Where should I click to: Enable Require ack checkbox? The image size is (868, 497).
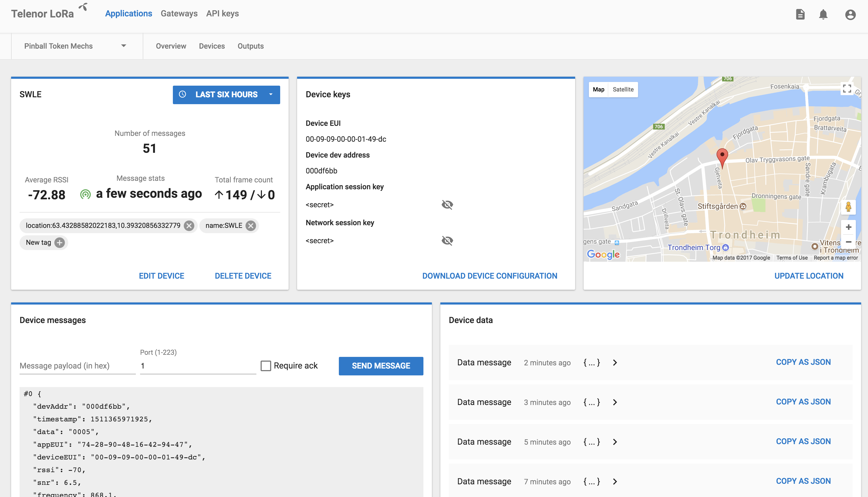point(266,365)
